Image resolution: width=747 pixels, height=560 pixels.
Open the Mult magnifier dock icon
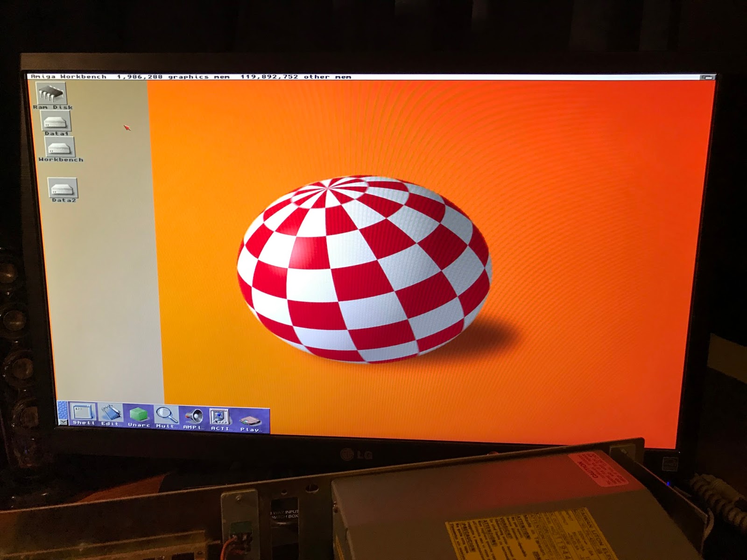(166, 417)
